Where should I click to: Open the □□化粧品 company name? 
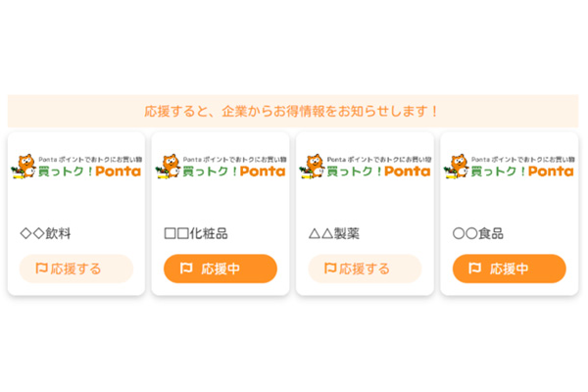coord(196,233)
